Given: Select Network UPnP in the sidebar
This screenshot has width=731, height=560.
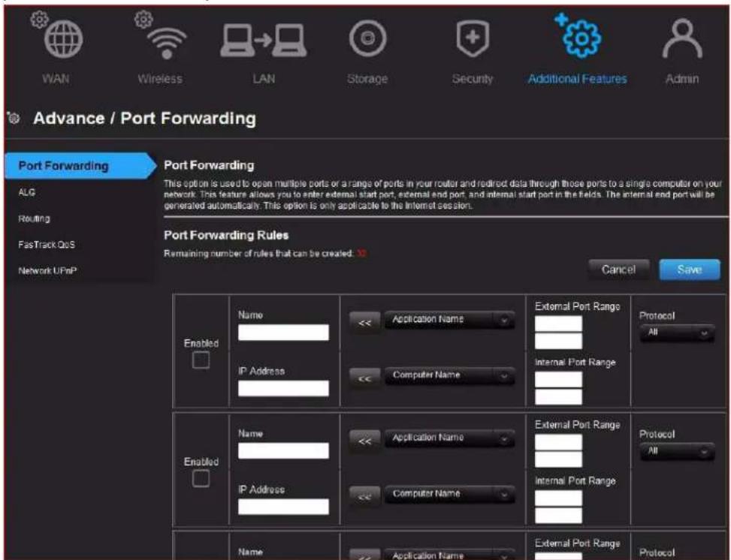Looking at the screenshot, I should [47, 271].
